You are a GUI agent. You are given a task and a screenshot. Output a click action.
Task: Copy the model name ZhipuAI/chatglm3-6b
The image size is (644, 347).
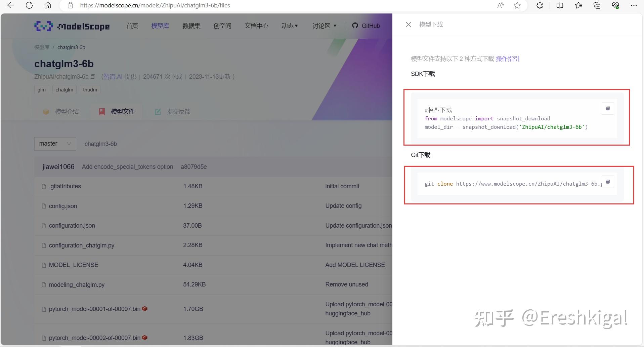pyautogui.click(x=93, y=77)
